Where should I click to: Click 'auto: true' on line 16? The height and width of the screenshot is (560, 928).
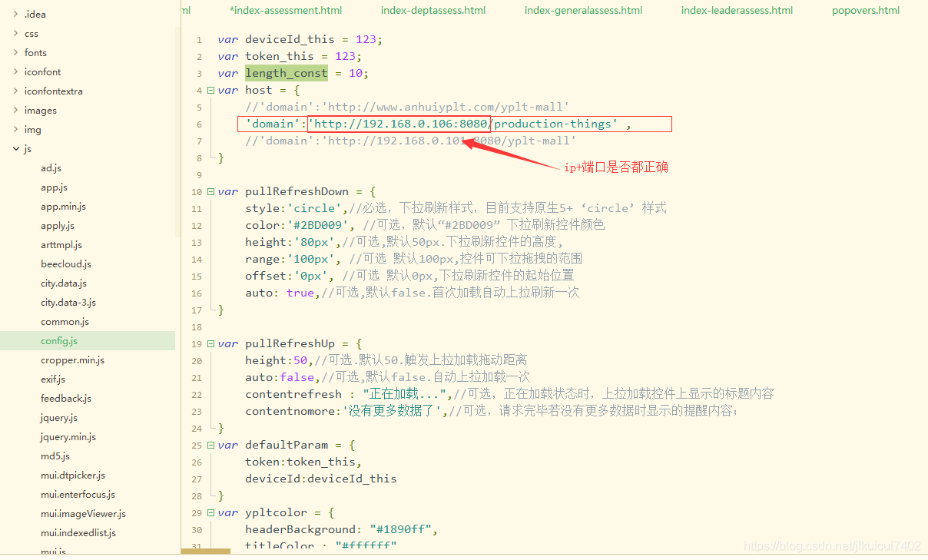pyautogui.click(x=280, y=293)
